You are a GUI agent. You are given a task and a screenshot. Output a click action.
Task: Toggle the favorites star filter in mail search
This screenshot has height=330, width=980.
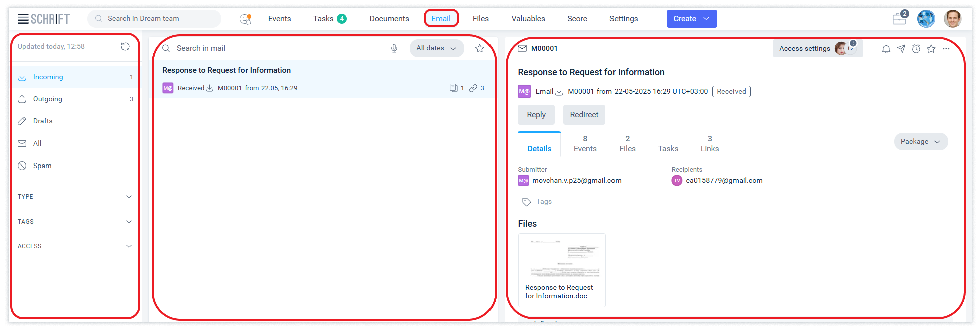pos(480,48)
